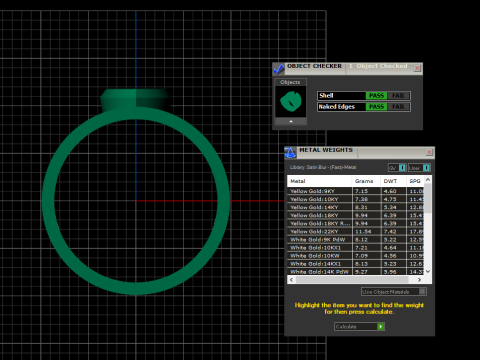
Task: Close the Object Checker panel
Action: (x=417, y=68)
